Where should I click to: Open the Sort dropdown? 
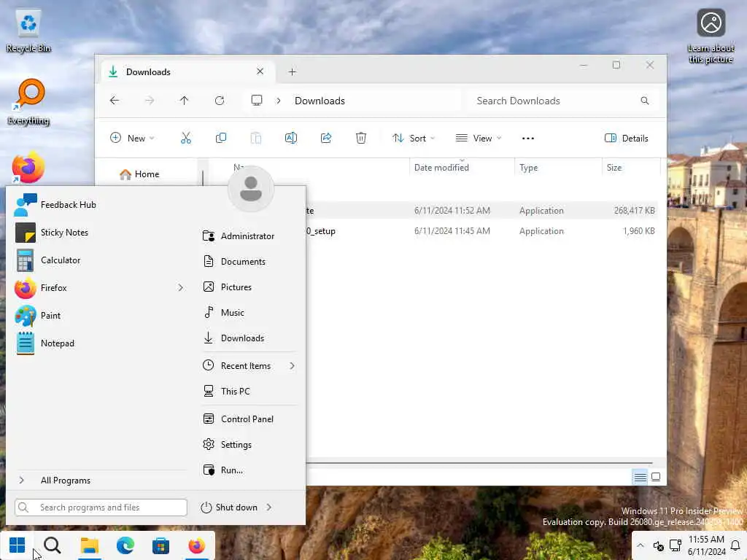point(414,138)
